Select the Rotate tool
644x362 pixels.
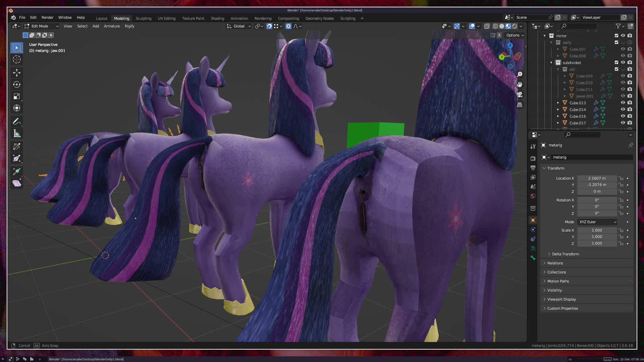(16, 84)
